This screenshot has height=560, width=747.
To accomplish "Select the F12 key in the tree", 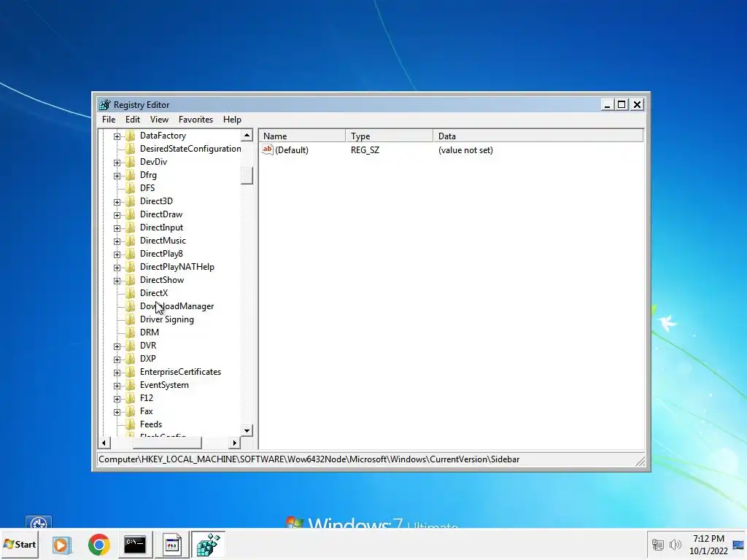I will (146, 398).
